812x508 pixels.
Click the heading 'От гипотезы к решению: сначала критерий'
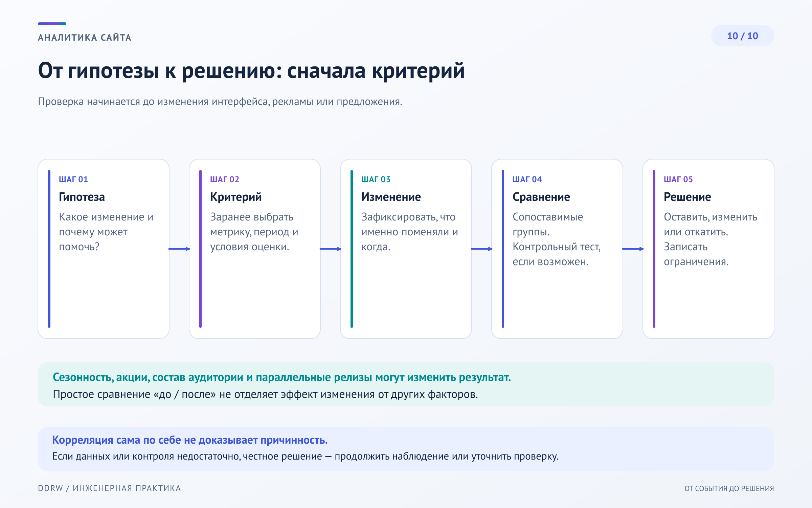click(251, 71)
